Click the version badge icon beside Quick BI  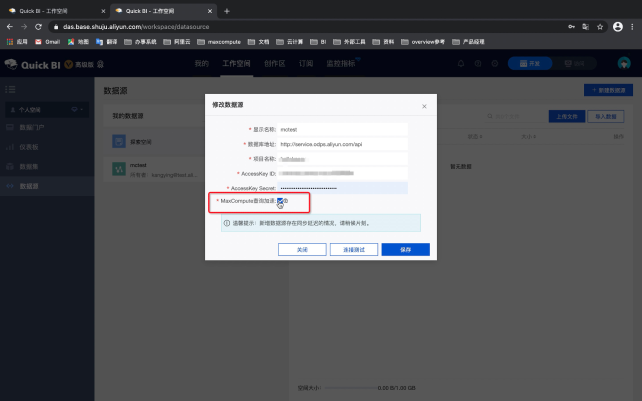coord(68,64)
